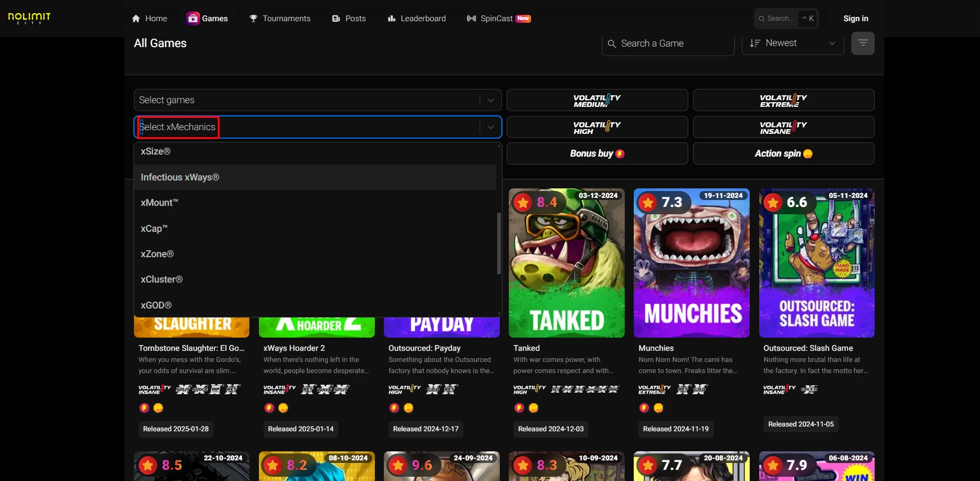
Task: Choose xSize® from the list
Action: click(x=315, y=151)
